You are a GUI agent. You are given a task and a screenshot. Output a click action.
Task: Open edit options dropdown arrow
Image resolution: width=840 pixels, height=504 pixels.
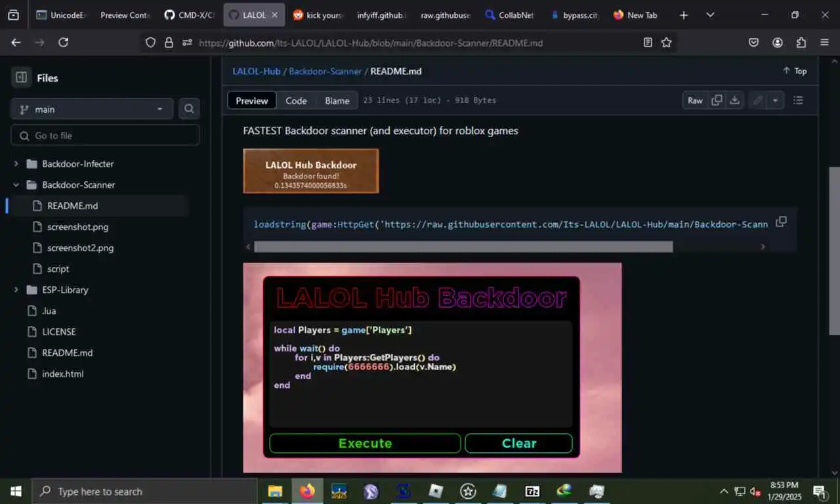(775, 100)
